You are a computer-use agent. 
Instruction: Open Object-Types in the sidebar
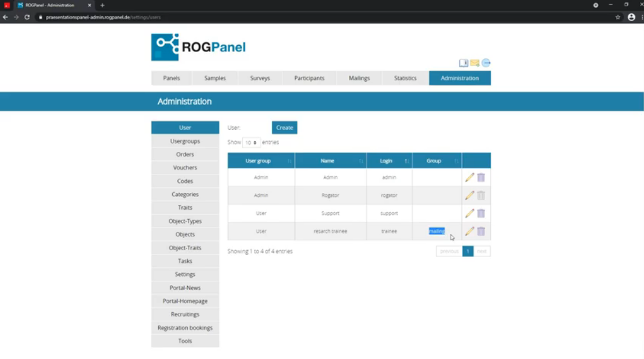(x=185, y=221)
